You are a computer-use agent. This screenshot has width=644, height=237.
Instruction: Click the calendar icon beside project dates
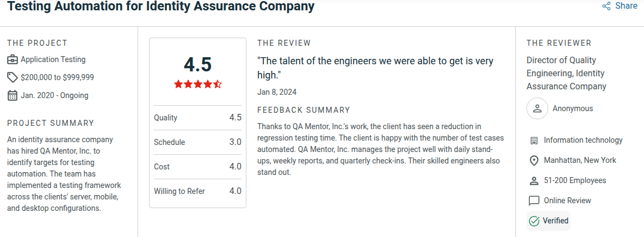(x=13, y=95)
